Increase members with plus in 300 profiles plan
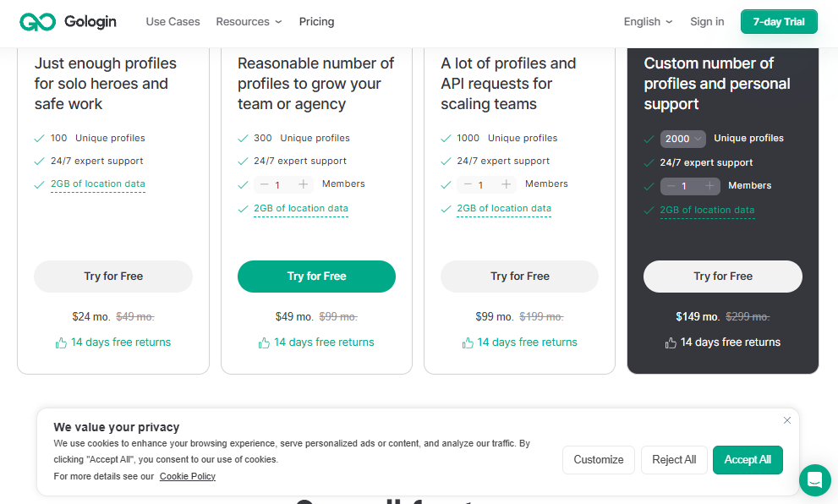The width and height of the screenshot is (838, 504). point(303,184)
